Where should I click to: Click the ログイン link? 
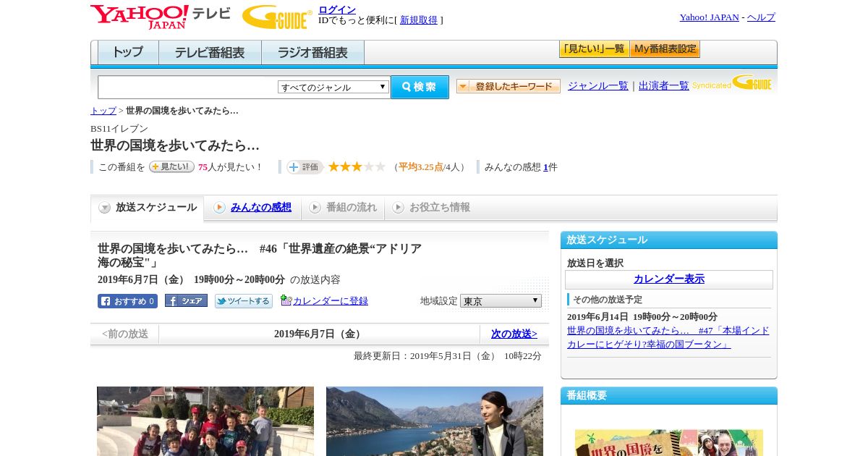pyautogui.click(x=337, y=9)
